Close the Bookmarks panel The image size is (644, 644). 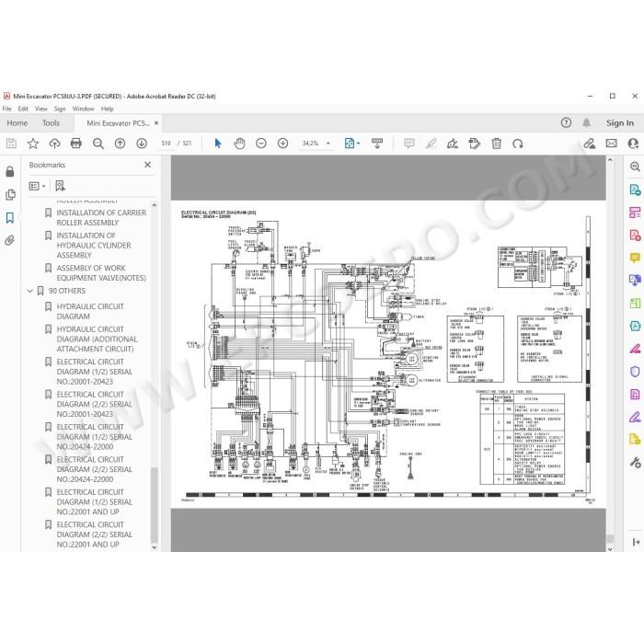tap(148, 165)
